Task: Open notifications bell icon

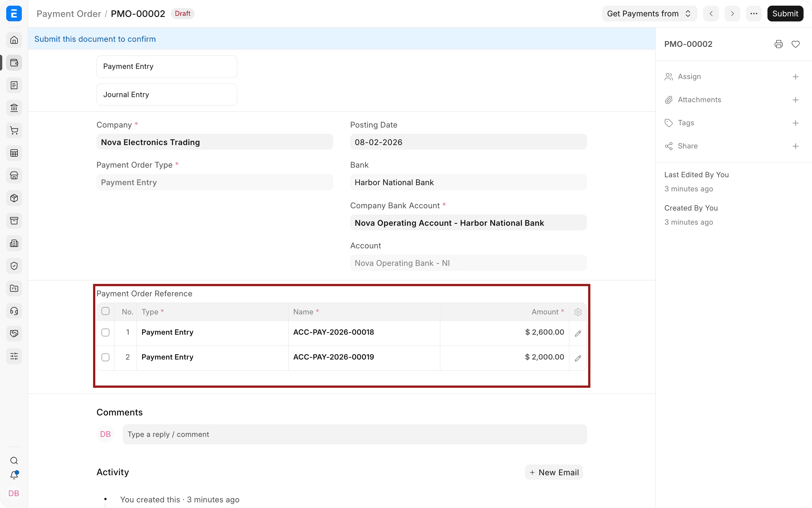Action: (x=14, y=475)
